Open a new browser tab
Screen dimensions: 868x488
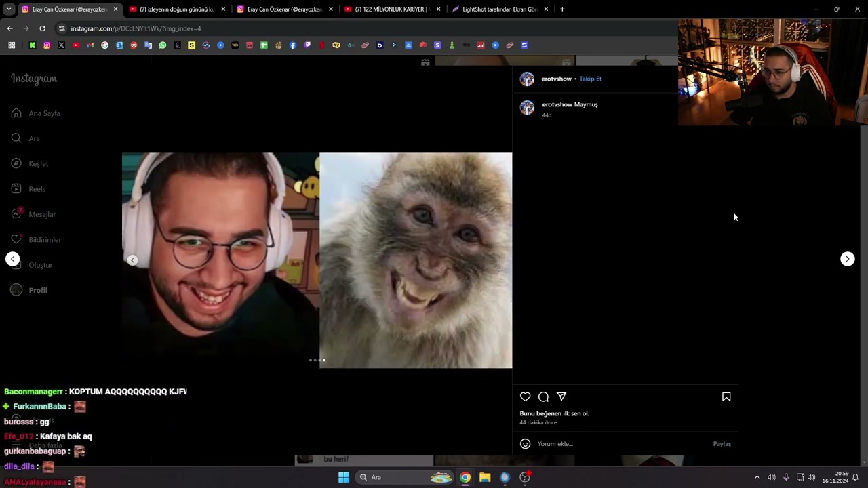tap(562, 9)
